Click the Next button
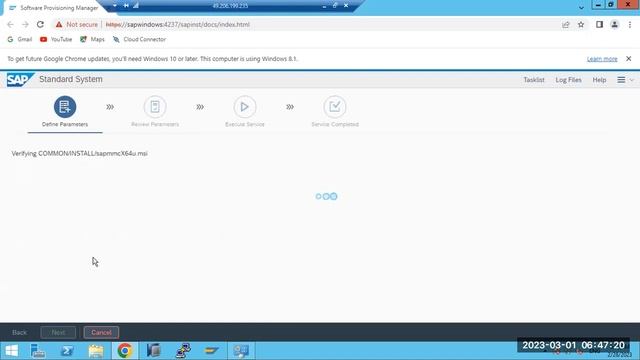Screen dimensions: 640x360 pos(58,332)
